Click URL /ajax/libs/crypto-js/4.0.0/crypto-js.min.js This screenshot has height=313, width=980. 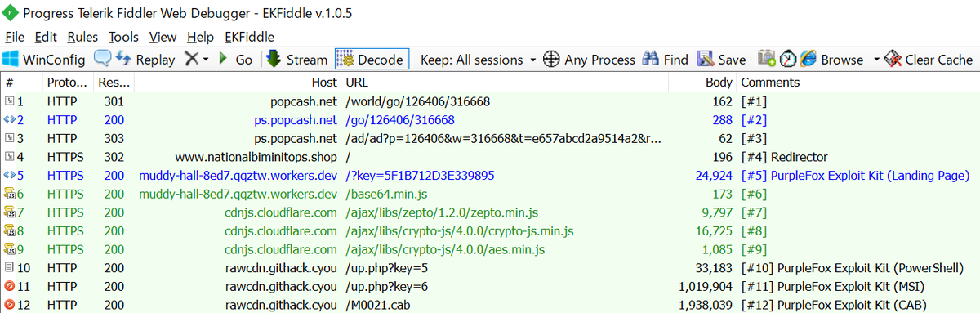pos(460,230)
